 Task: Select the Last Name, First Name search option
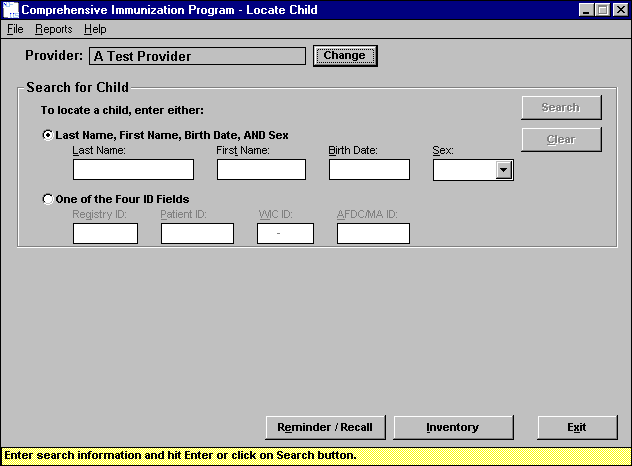(x=48, y=134)
